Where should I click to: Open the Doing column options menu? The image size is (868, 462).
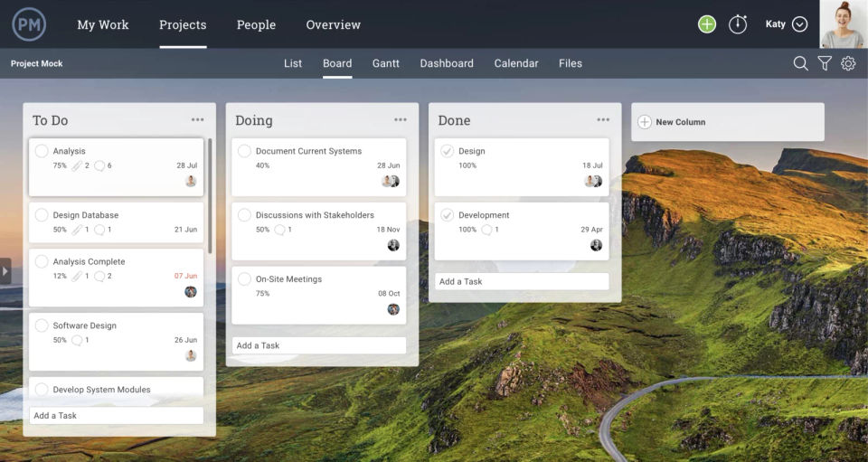tap(401, 119)
